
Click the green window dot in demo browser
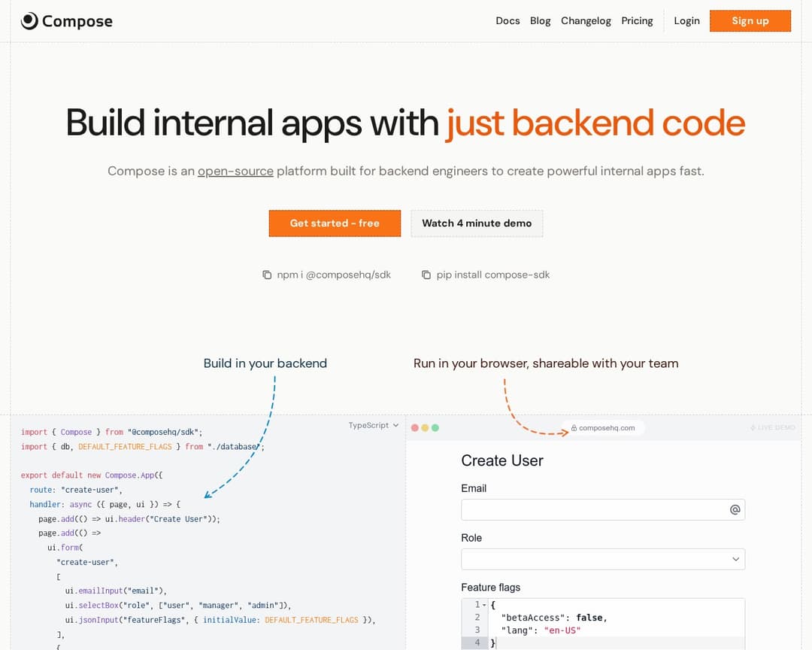pyautogui.click(x=435, y=427)
